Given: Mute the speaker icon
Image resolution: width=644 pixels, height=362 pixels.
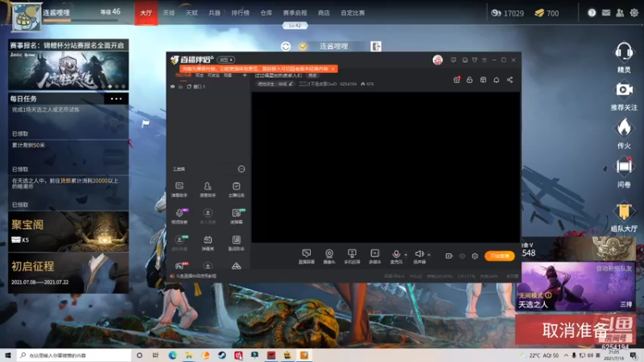Looking at the screenshot, I should click(x=419, y=254).
